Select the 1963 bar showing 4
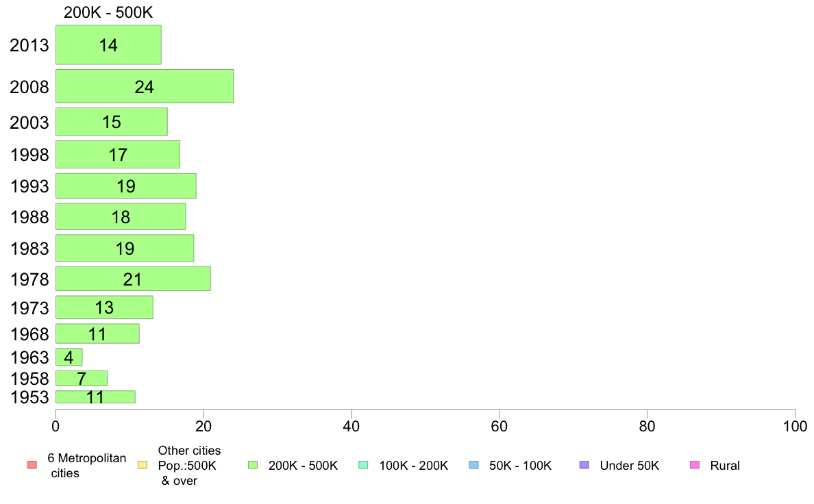 click(69, 357)
